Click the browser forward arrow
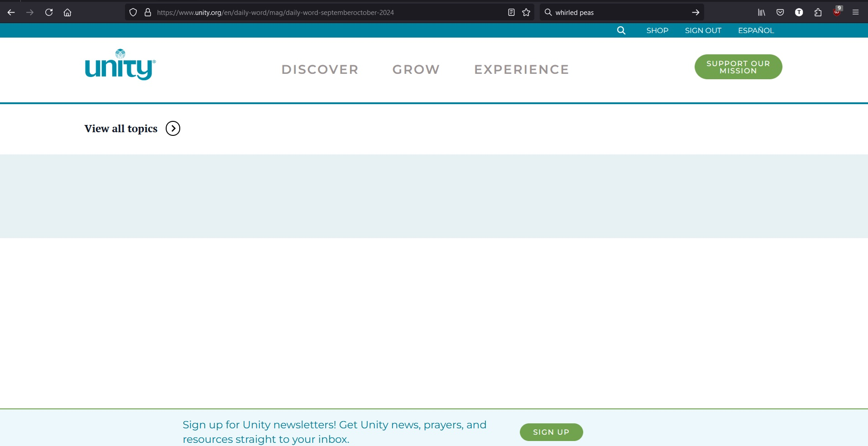 pyautogui.click(x=30, y=13)
